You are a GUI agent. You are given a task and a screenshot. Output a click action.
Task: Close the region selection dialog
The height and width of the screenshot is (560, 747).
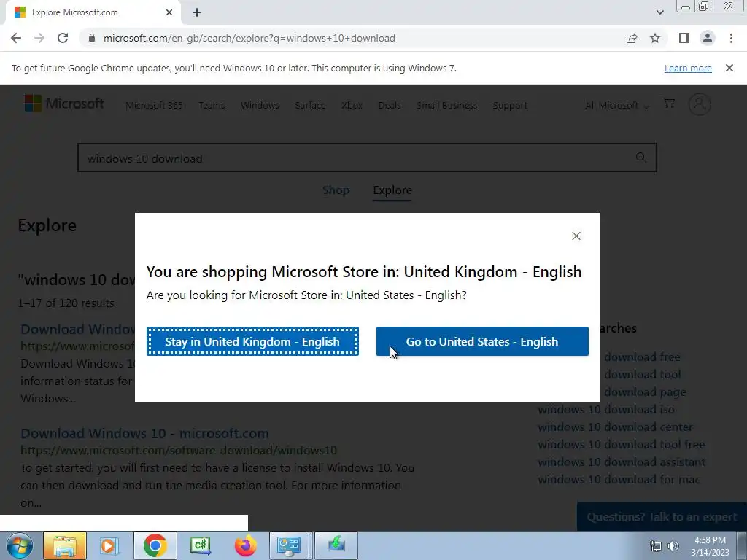point(576,236)
